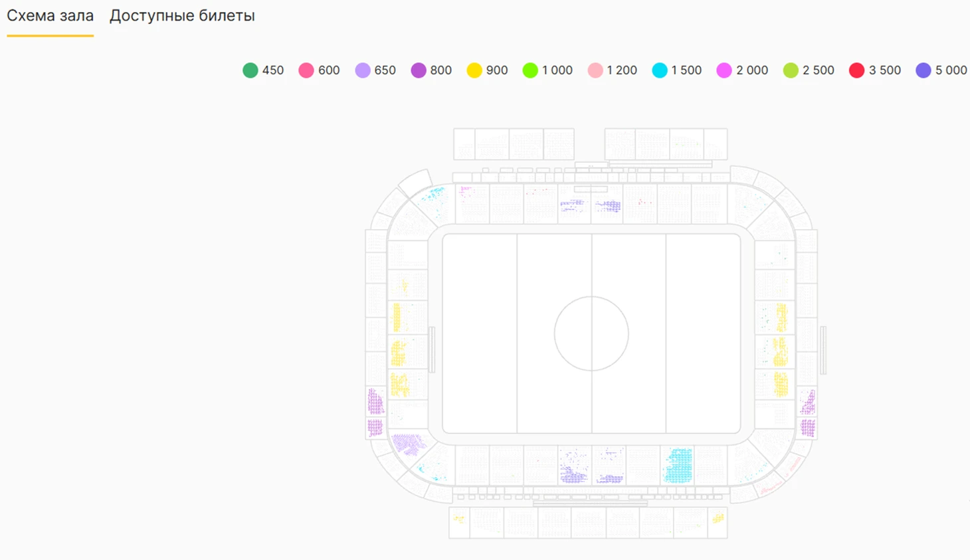Select the lavender seat block in bottom-left corner

point(407,443)
